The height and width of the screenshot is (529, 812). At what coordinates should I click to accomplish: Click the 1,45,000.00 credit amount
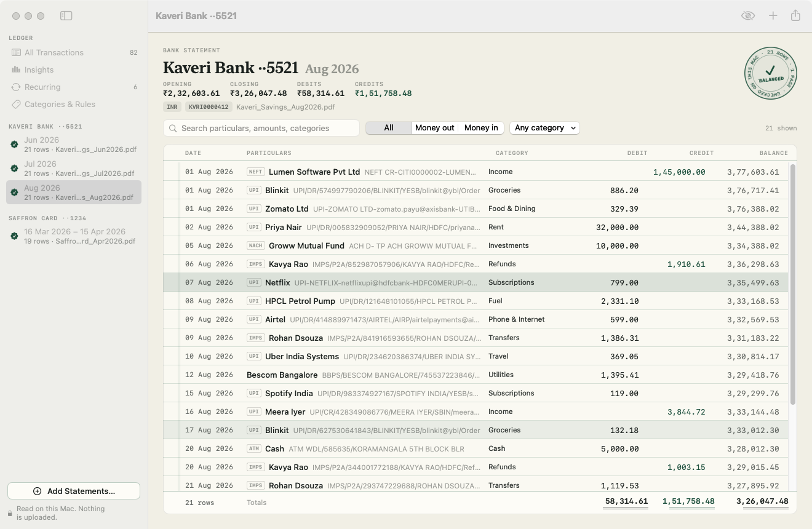[x=679, y=172]
